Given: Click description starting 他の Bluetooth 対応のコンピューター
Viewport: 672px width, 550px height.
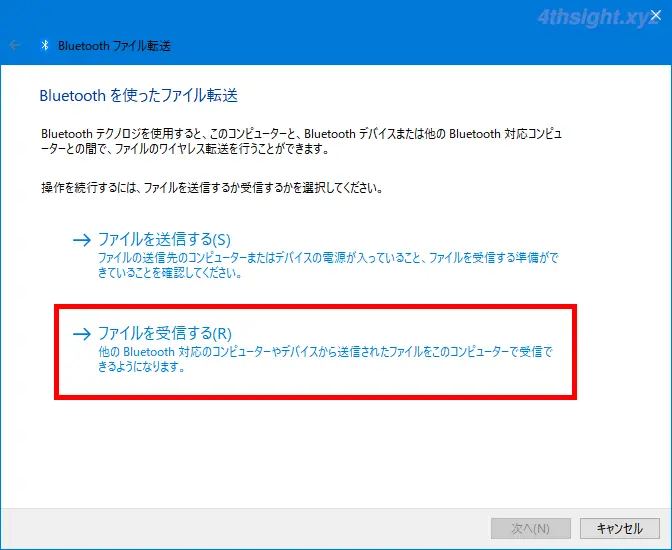Looking at the screenshot, I should (326, 359).
